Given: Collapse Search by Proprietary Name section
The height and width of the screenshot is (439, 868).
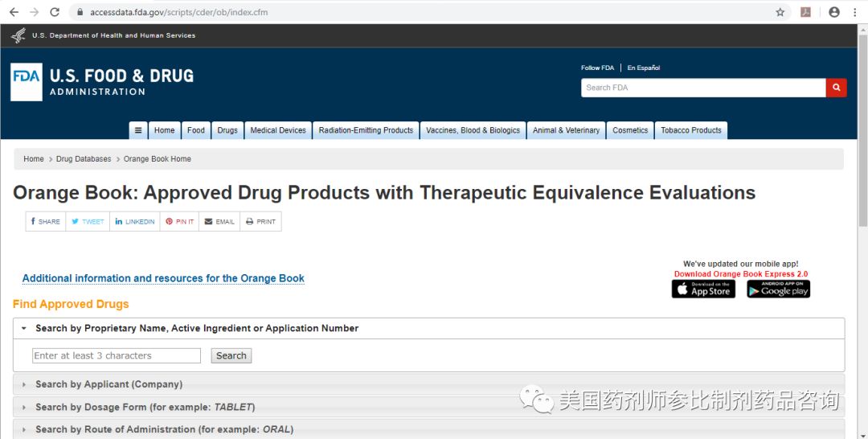Looking at the screenshot, I should pyautogui.click(x=428, y=328).
